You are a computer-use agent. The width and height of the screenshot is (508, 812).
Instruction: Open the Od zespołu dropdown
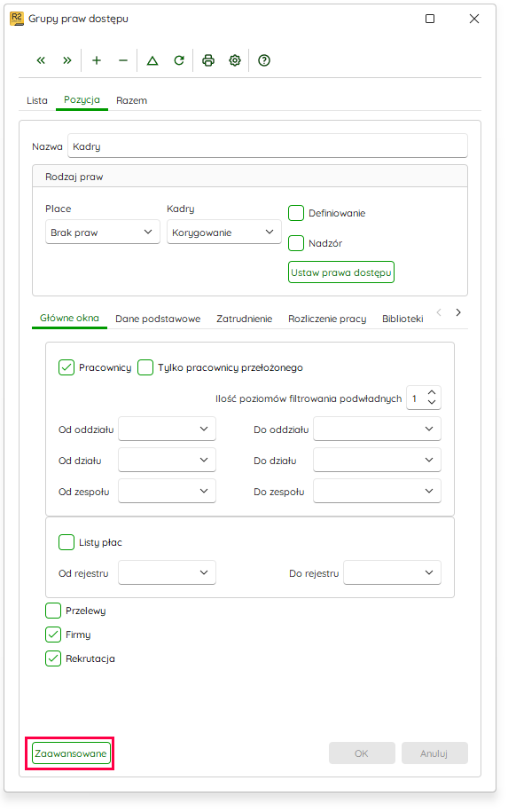(x=167, y=491)
